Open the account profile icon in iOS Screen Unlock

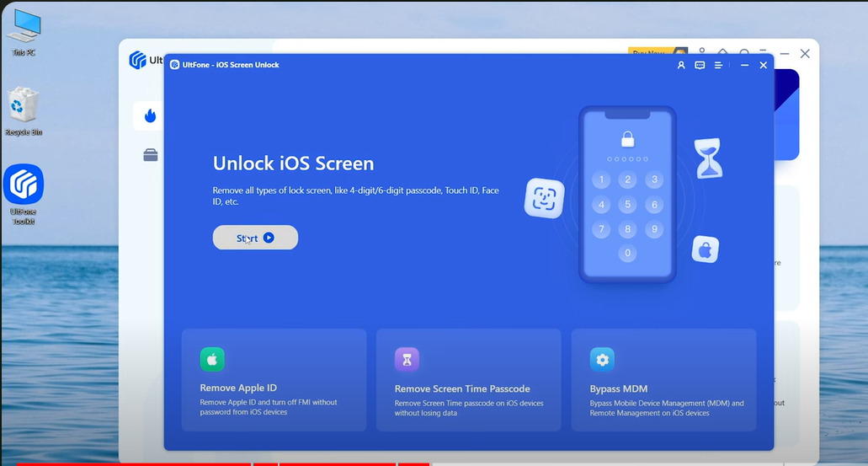[x=681, y=66]
